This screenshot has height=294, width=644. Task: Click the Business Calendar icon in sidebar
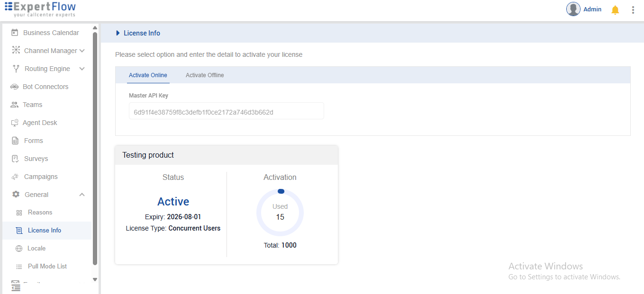[15, 33]
